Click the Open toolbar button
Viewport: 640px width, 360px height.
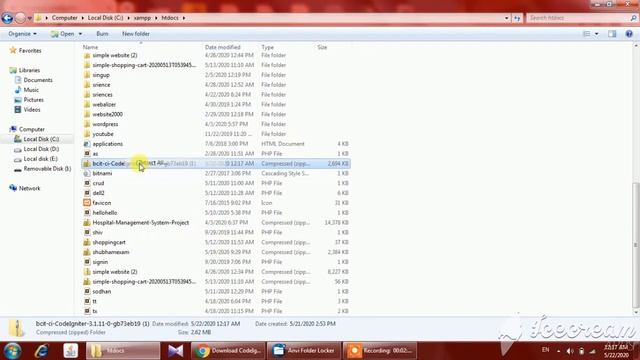coord(62,34)
